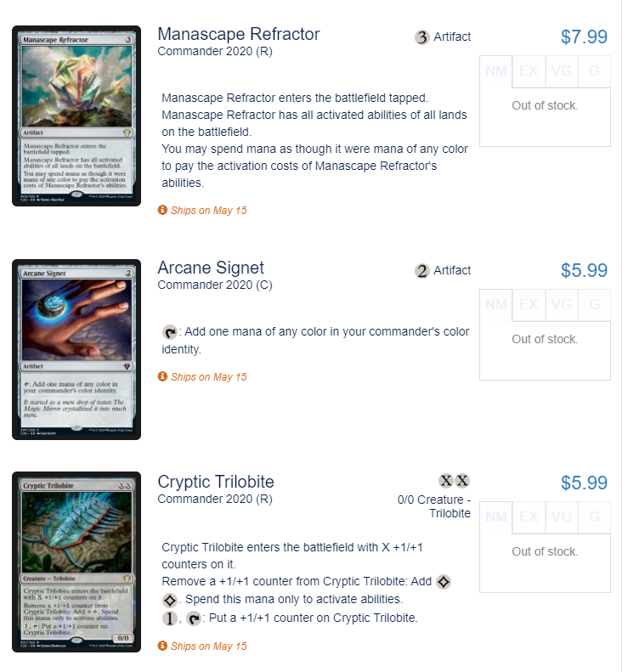Select the EX condition tab for Manascape Refractor
The width and height of the screenshot is (628, 672).
pos(529,71)
